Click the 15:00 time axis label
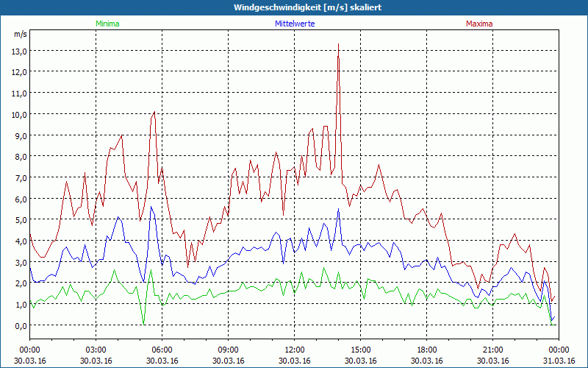The width and height of the screenshot is (588, 368). 360,350
